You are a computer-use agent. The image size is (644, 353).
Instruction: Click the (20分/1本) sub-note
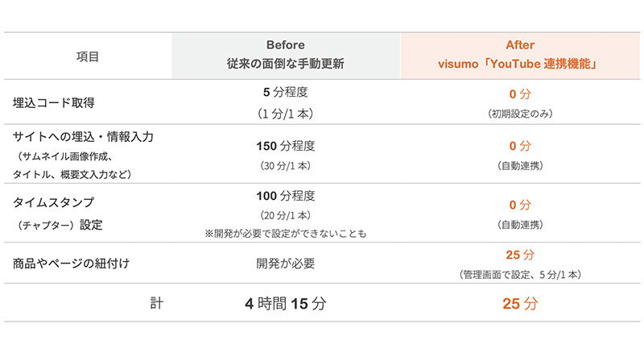[x=286, y=215]
